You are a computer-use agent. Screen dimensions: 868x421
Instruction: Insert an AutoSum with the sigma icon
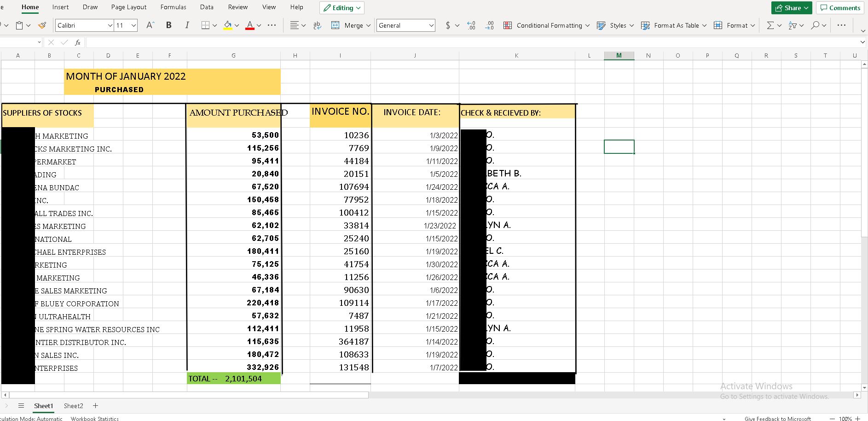(770, 25)
